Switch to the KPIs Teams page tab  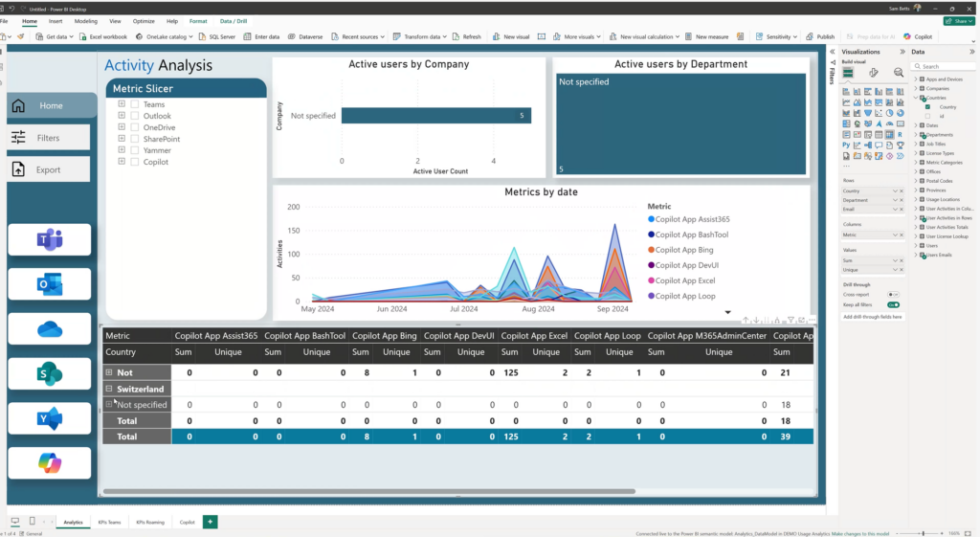(108, 523)
